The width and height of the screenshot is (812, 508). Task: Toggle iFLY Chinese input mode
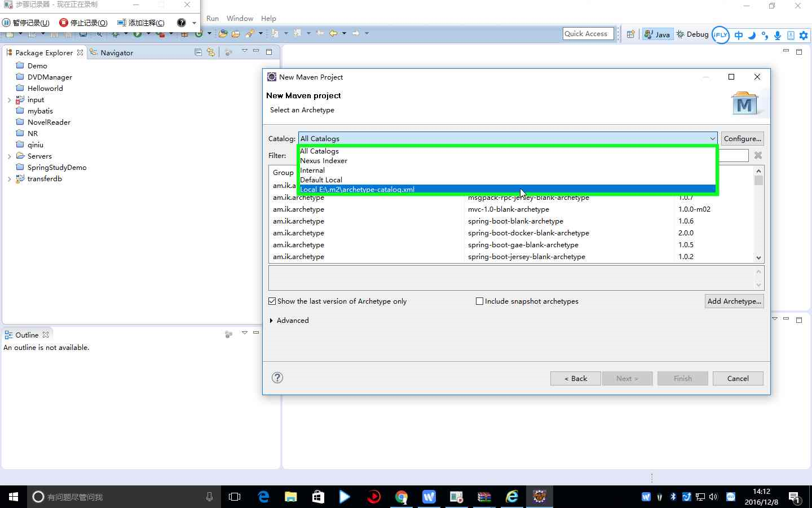tap(739, 35)
